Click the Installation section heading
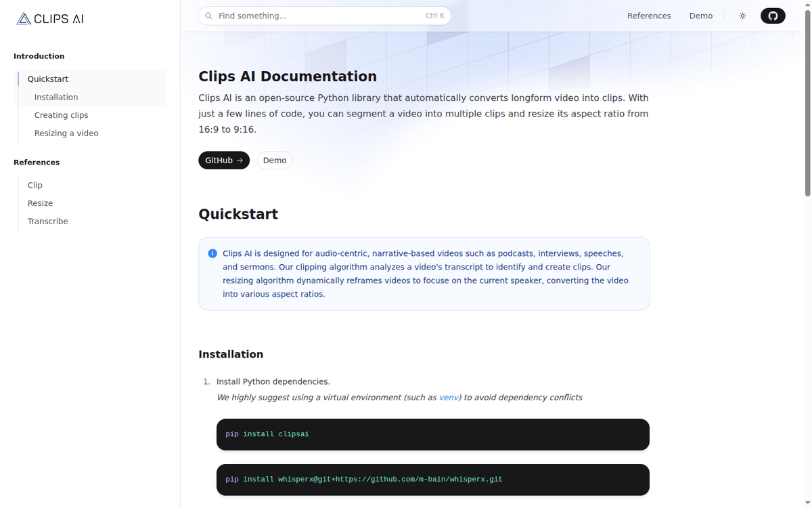 pos(231,354)
